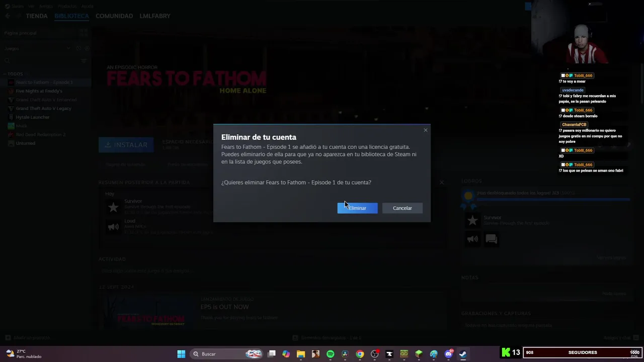Open the LMLFABRY profile tab
The width and height of the screenshot is (644, 362).
[155, 16]
